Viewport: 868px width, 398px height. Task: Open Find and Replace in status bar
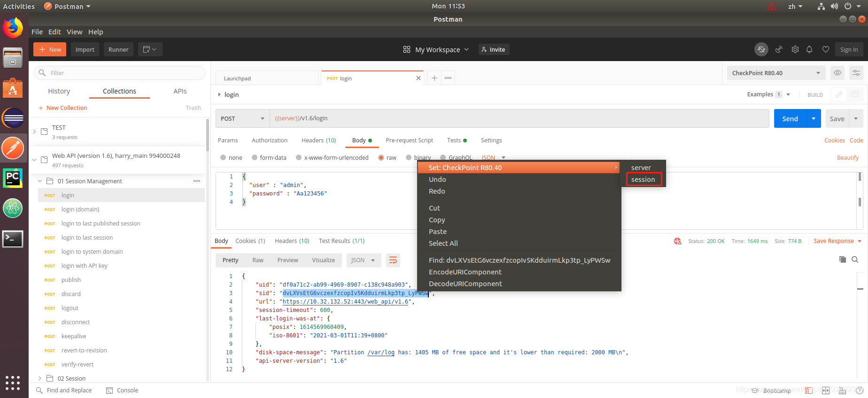pyautogui.click(x=64, y=390)
